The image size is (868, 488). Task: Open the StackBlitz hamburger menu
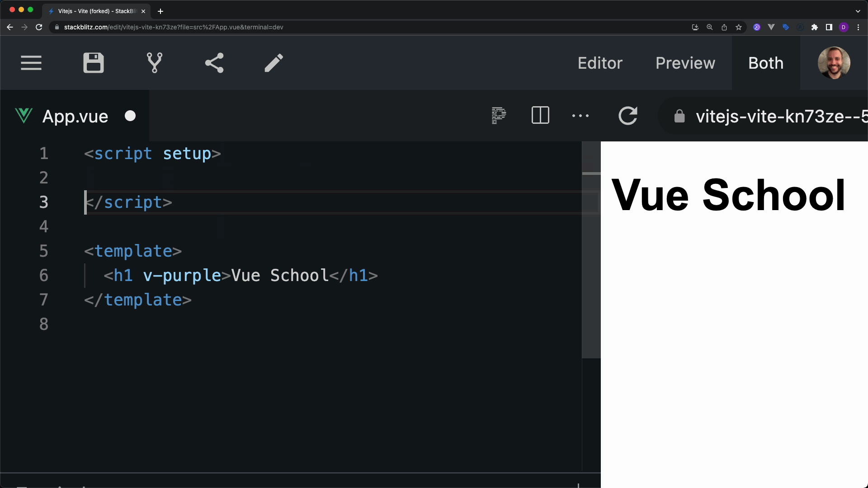[31, 63]
